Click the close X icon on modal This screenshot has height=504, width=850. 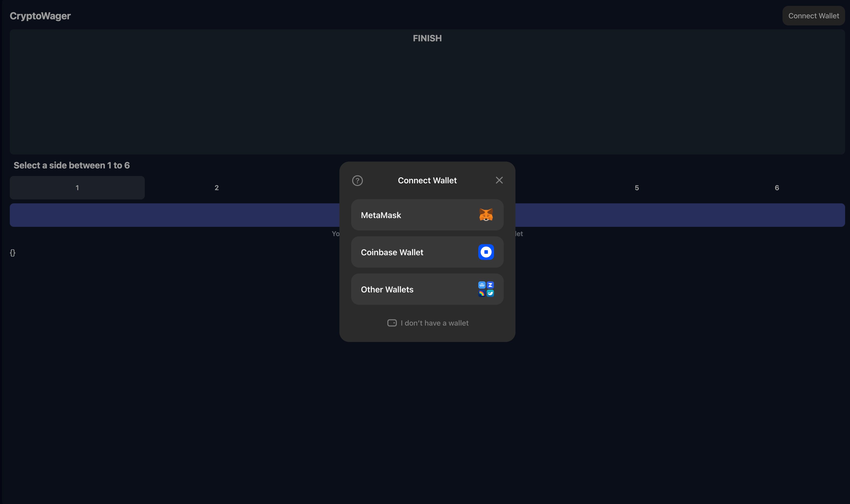[x=499, y=180]
